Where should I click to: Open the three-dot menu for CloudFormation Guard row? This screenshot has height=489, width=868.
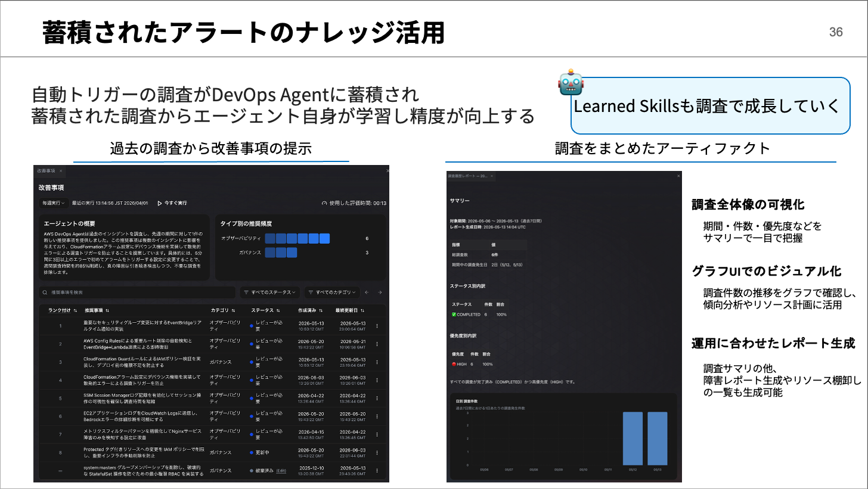point(377,362)
